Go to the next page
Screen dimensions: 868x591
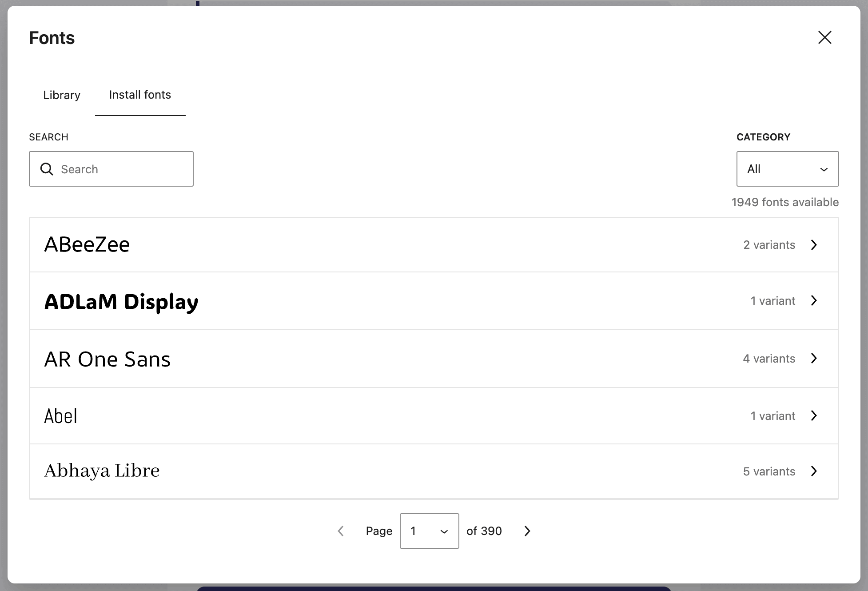[x=527, y=531]
